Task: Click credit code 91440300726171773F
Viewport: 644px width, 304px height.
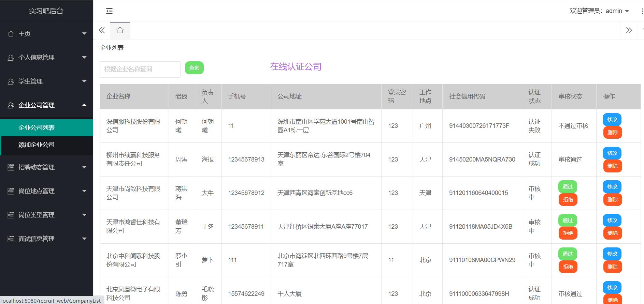Action: (x=479, y=126)
